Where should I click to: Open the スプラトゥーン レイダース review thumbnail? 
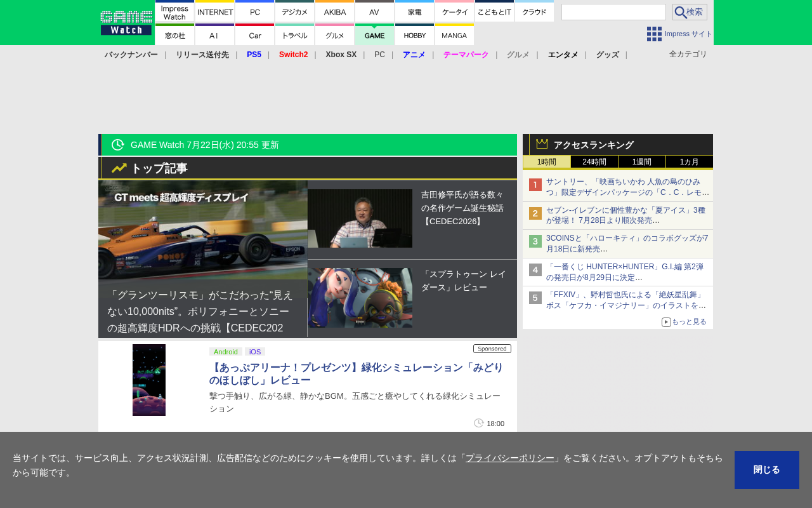[360, 298]
